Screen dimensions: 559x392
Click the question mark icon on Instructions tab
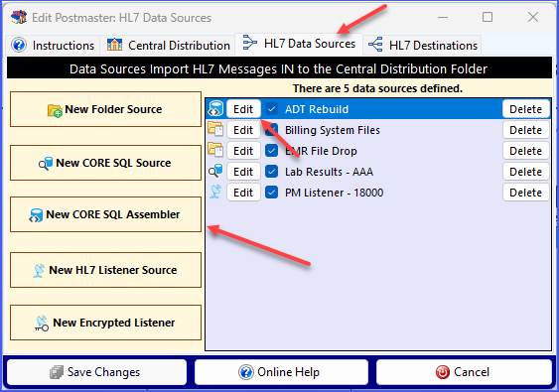[19, 46]
